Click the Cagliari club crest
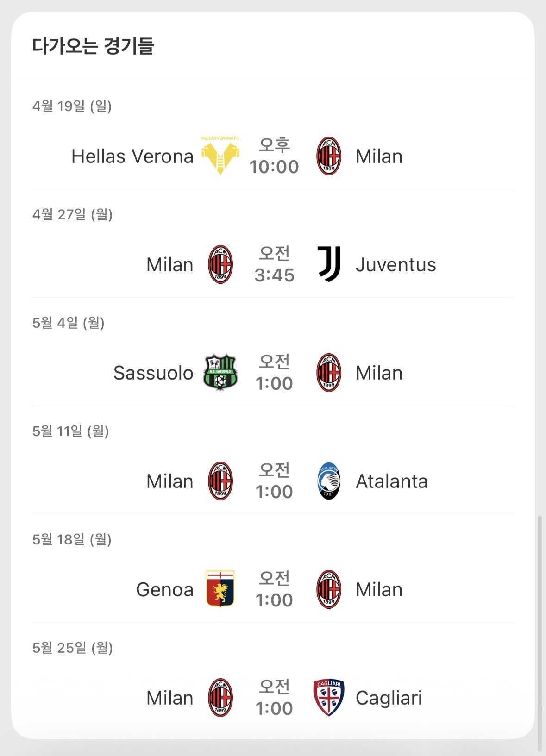This screenshot has width=546, height=756. tap(329, 698)
